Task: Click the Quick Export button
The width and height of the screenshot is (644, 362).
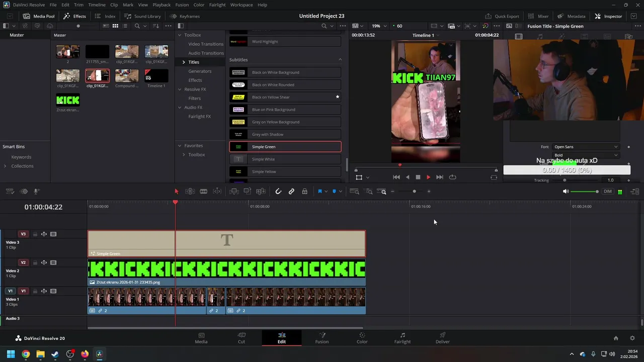Action: (x=502, y=16)
